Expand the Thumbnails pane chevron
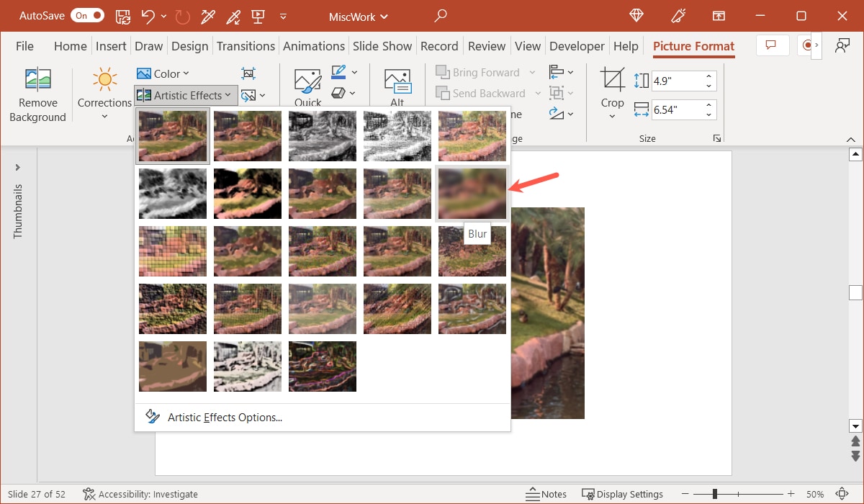Image resolution: width=864 pixels, height=504 pixels. pos(17,167)
